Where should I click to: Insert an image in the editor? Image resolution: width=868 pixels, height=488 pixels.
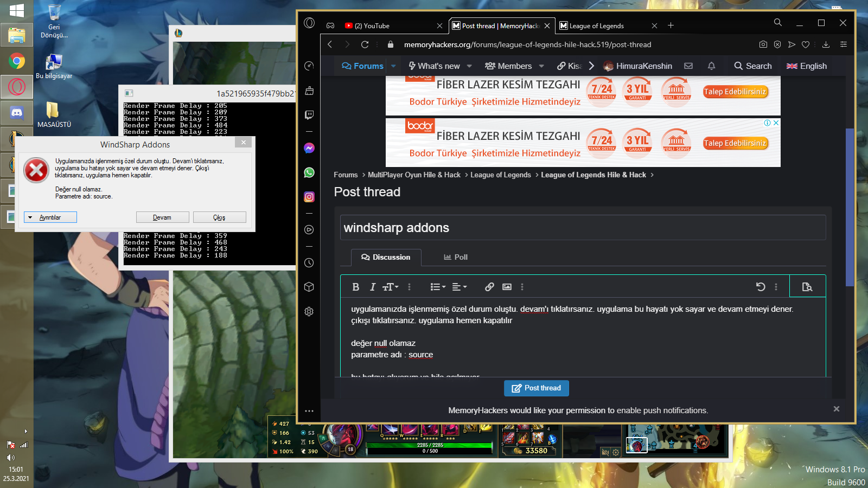tap(507, 287)
